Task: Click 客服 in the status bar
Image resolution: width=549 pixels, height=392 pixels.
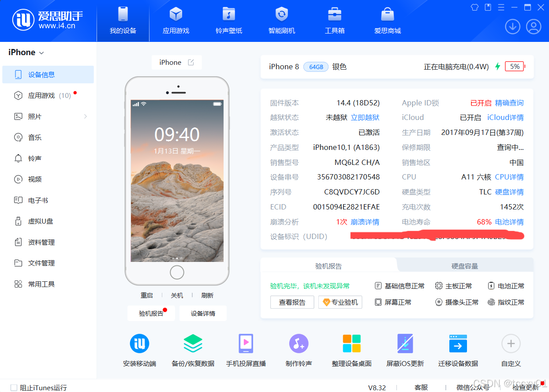Action: (x=421, y=388)
